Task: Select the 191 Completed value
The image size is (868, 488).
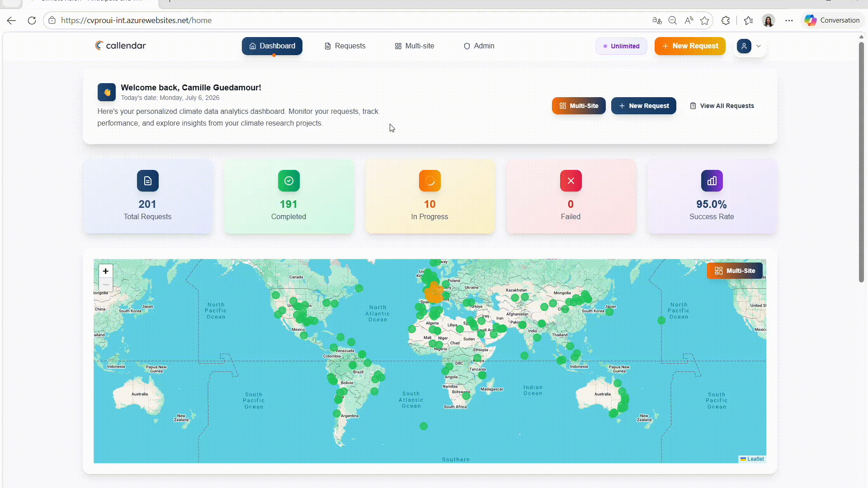Action: (x=288, y=204)
